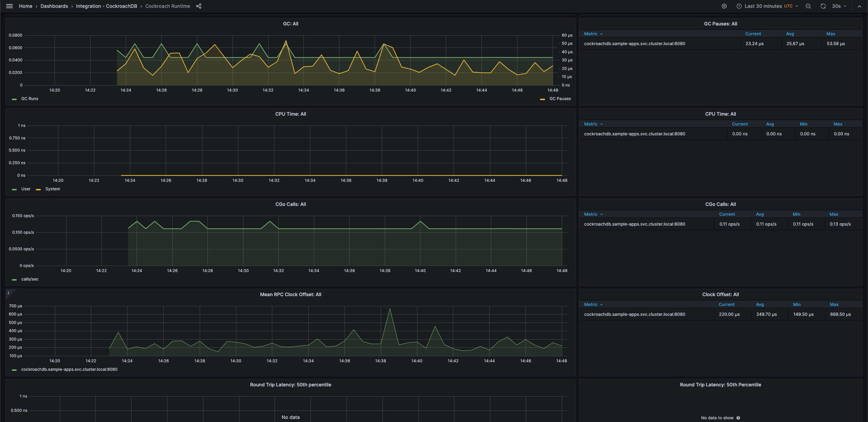Click the refresh dashboard icon
The height and width of the screenshot is (422, 868).
click(823, 6)
